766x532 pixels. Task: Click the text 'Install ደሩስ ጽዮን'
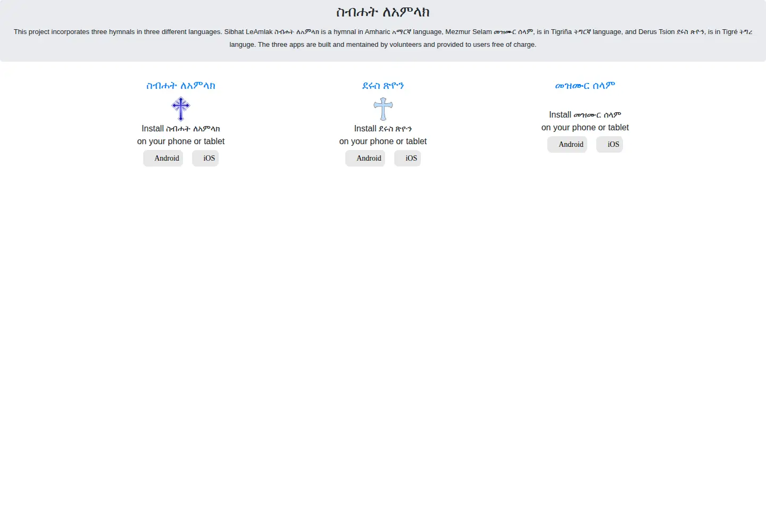(x=383, y=129)
